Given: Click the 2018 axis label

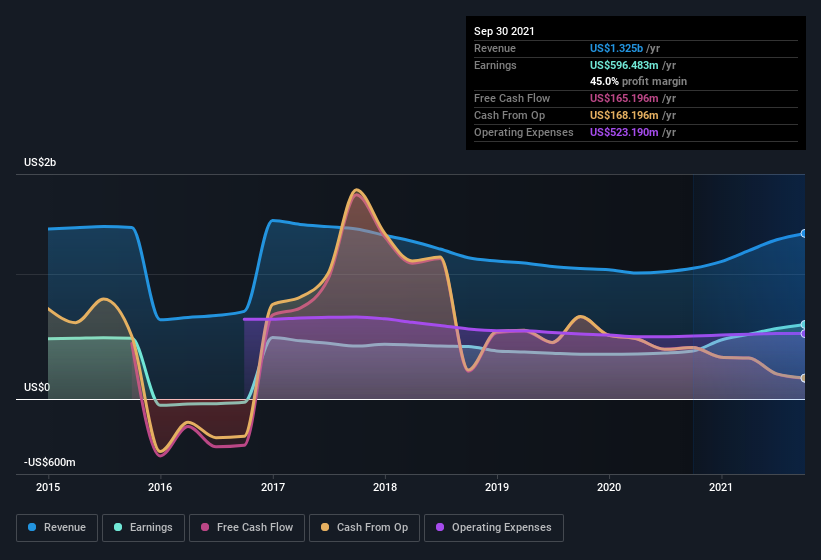Looking at the screenshot, I should tap(385, 487).
